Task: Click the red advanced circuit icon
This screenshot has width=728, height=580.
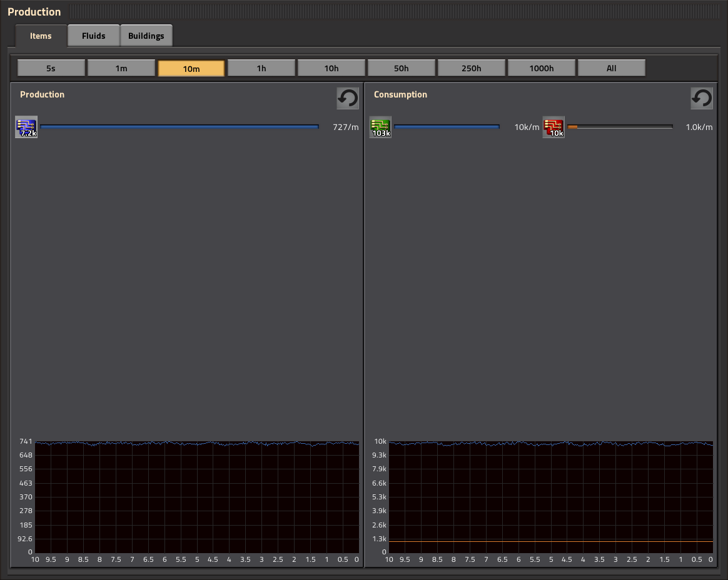Action: [554, 127]
